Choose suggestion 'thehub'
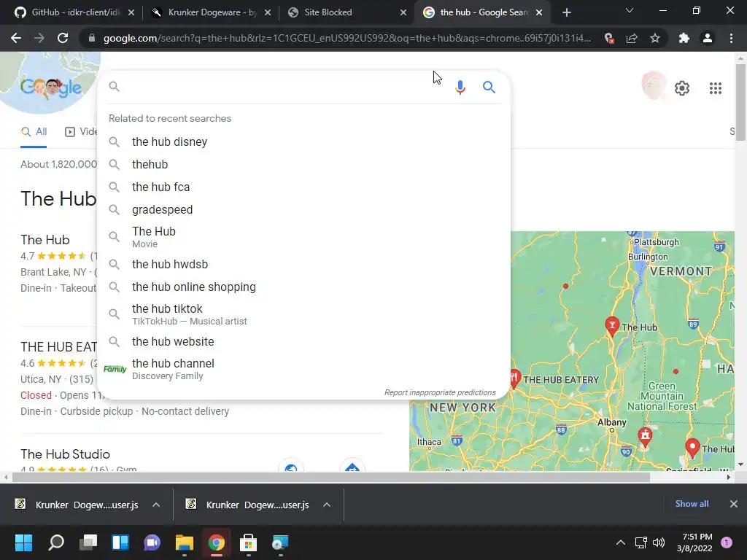 tap(303, 164)
